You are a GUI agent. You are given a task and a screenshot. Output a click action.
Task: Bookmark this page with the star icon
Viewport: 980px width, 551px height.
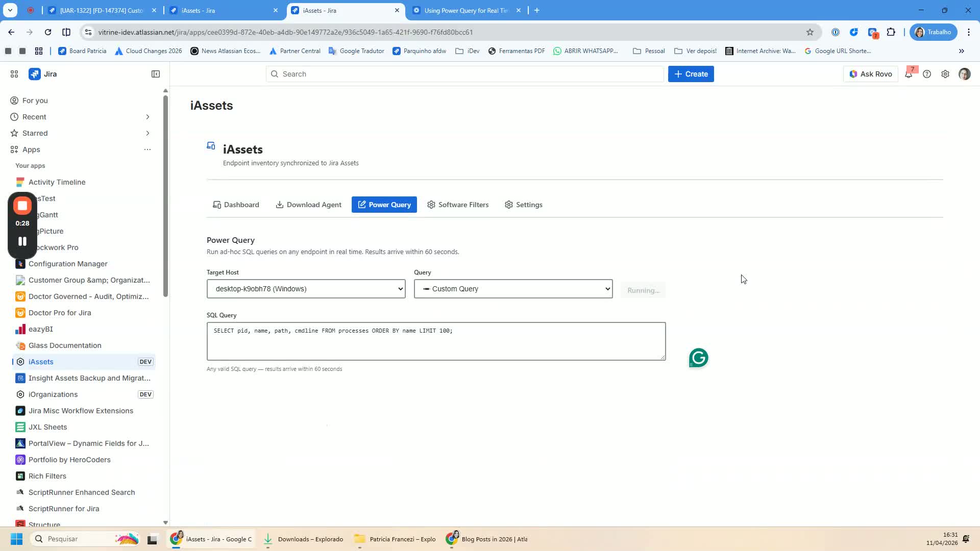810,32
